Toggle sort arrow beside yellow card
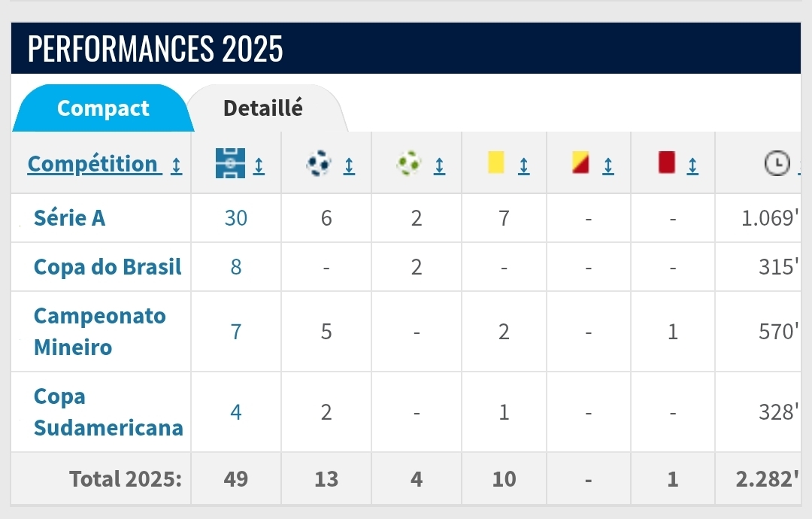The image size is (812, 519). [x=524, y=165]
